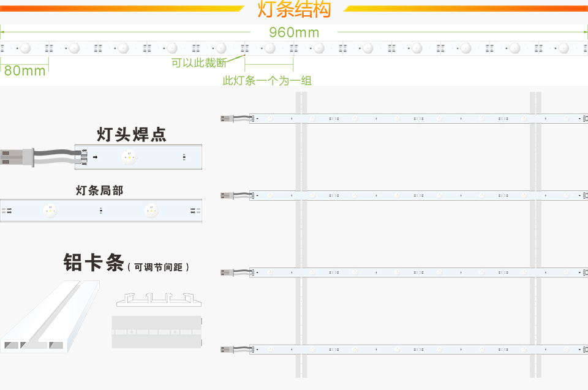The image size is (588, 390).
Task: Click the 灯头焊点 heading
Action: point(132,134)
